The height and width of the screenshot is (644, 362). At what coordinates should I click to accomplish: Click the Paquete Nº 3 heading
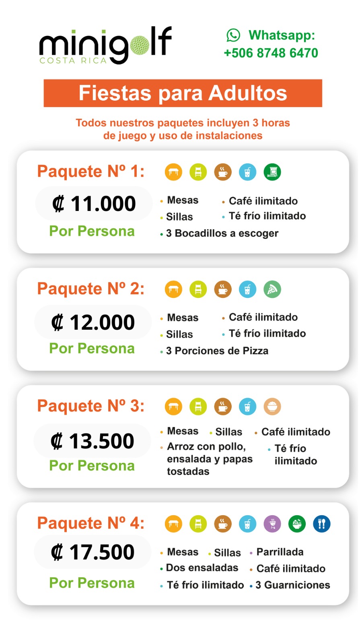[90, 406]
